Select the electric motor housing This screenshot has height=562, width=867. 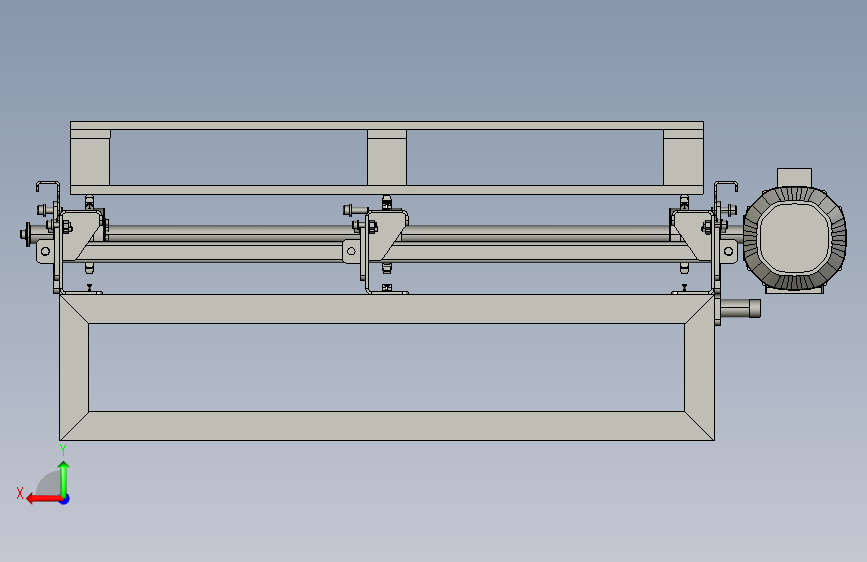795,238
